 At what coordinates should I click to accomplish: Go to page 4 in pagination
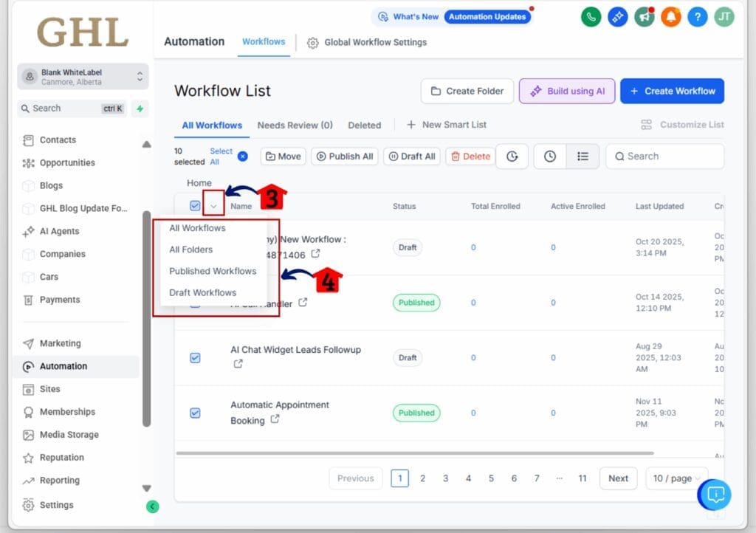coord(468,478)
